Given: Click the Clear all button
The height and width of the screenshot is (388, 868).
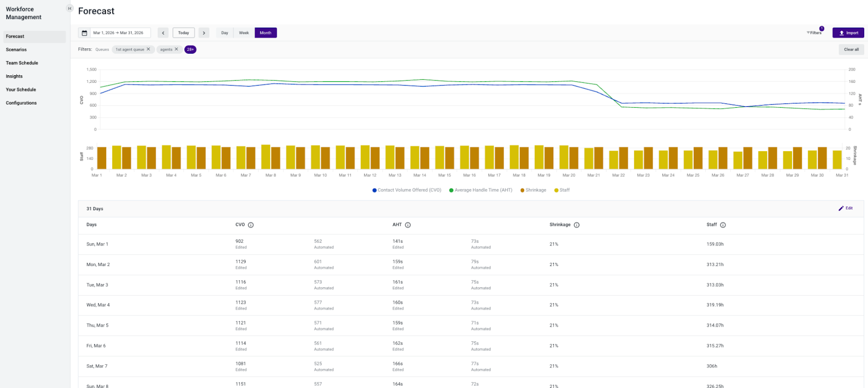Looking at the screenshot, I should (851, 49).
